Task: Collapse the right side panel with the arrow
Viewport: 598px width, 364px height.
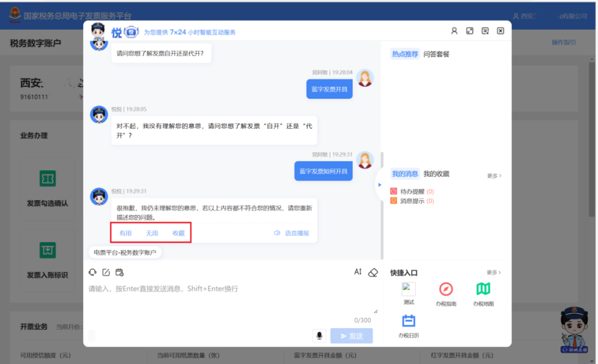Action: click(x=379, y=185)
